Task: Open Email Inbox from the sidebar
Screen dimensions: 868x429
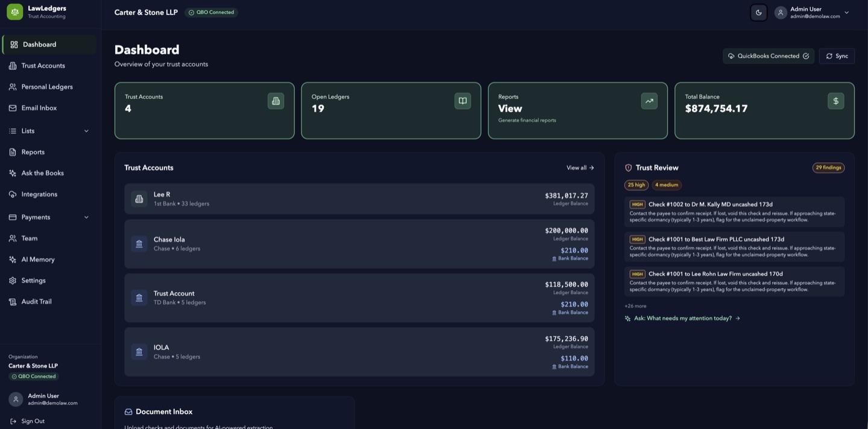Action: [x=49, y=108]
